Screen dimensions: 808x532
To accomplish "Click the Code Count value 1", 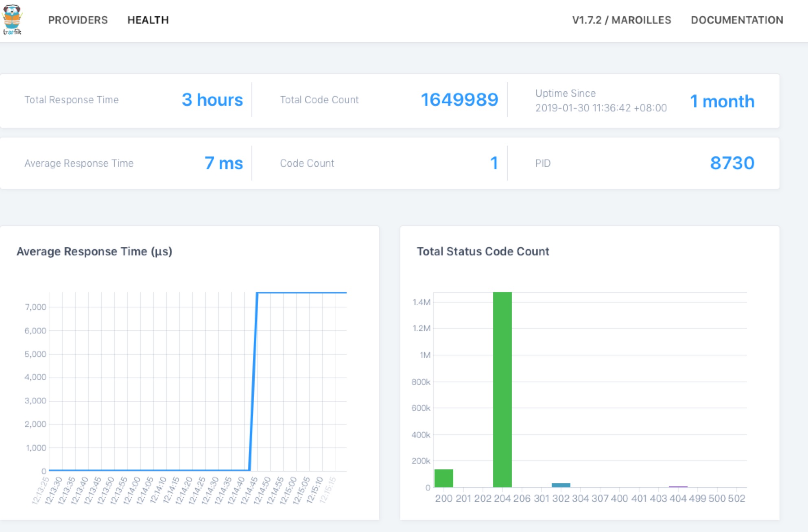I will (x=494, y=163).
